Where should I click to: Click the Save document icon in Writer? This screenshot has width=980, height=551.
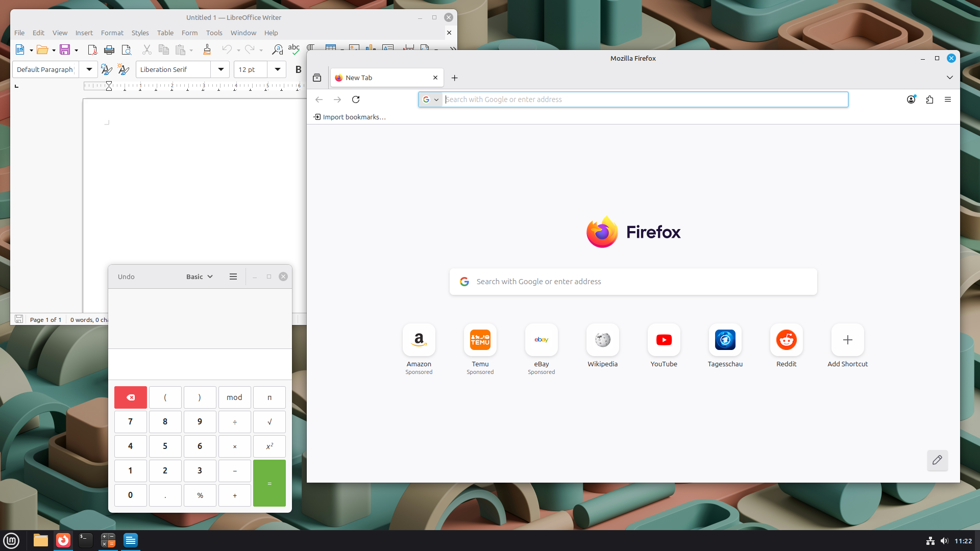point(65,49)
